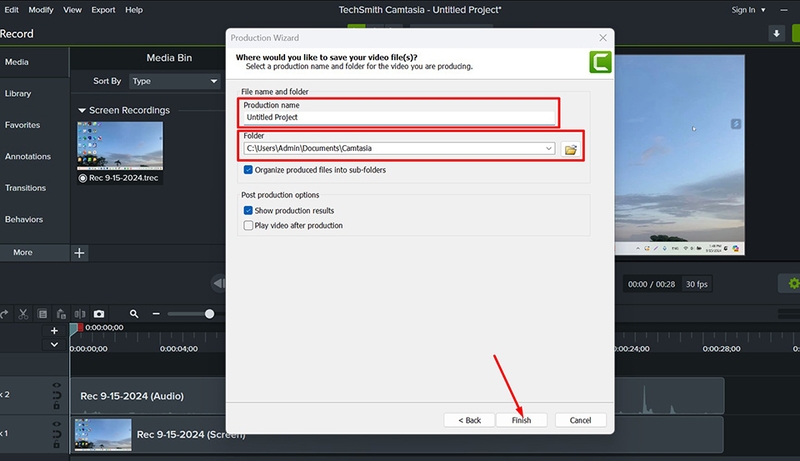The image size is (800, 461).
Task: Hide audio track 2 with eye icon
Action: 56,386
